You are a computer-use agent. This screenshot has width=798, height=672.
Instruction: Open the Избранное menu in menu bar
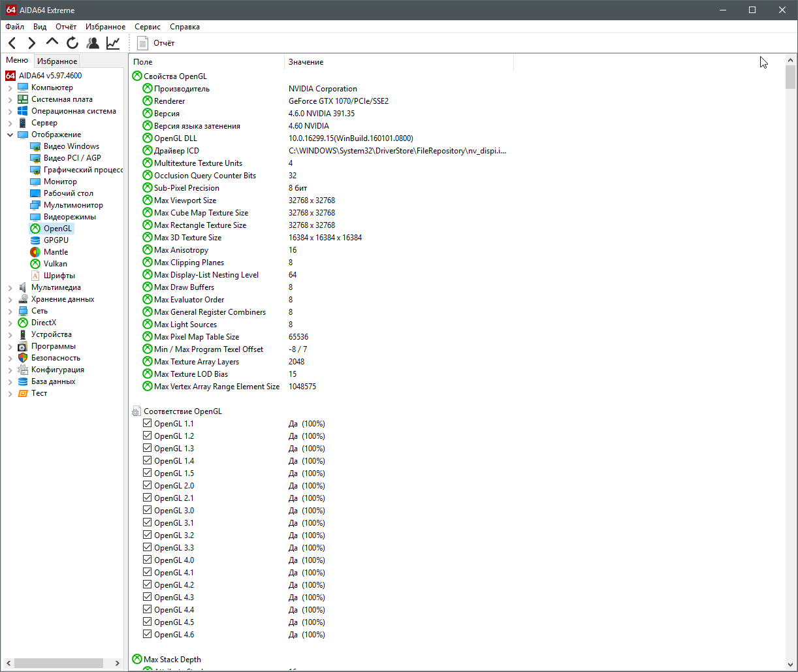[x=105, y=27]
